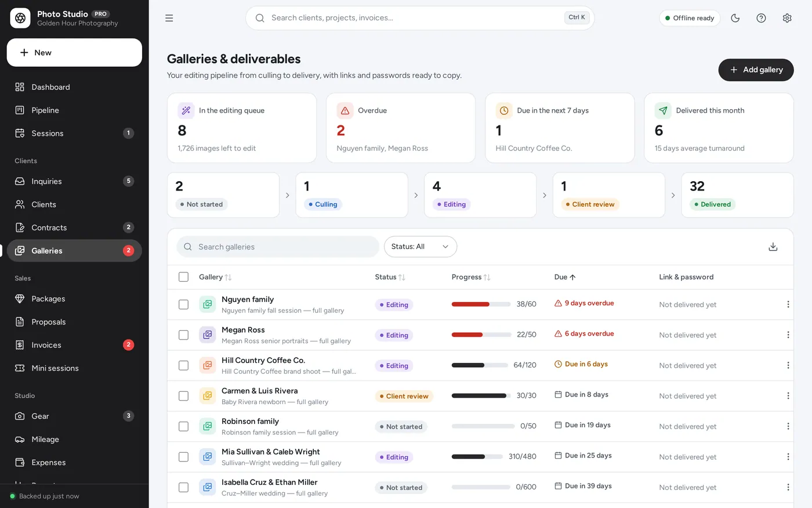Sort table by Progress column

[x=471, y=277]
